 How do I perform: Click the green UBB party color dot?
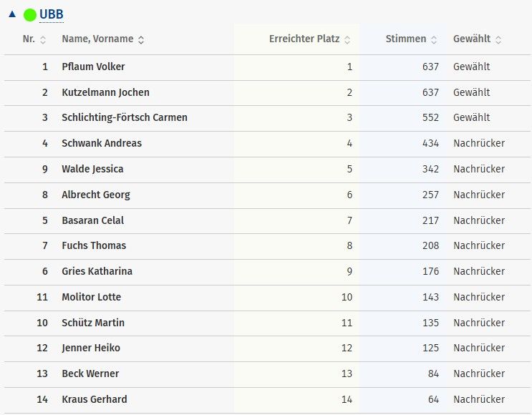[30, 14]
